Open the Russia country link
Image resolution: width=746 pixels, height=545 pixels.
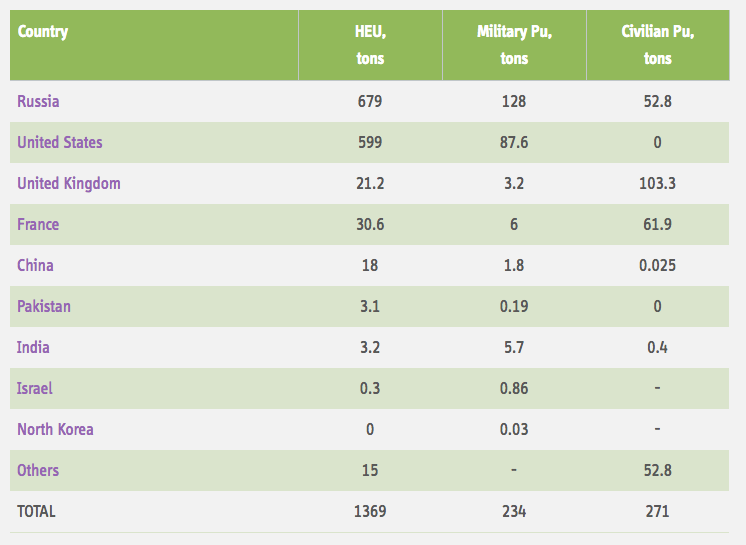point(38,101)
